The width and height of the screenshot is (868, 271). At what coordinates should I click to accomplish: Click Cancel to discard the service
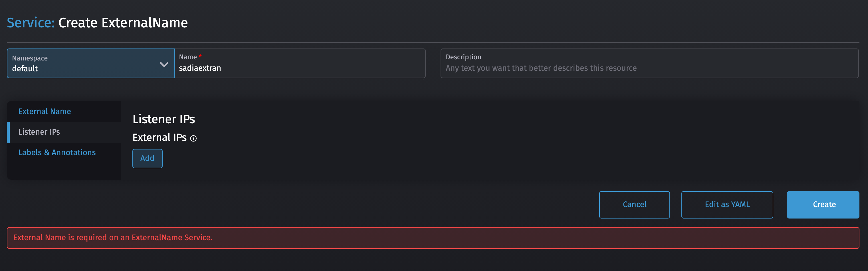coord(634,204)
